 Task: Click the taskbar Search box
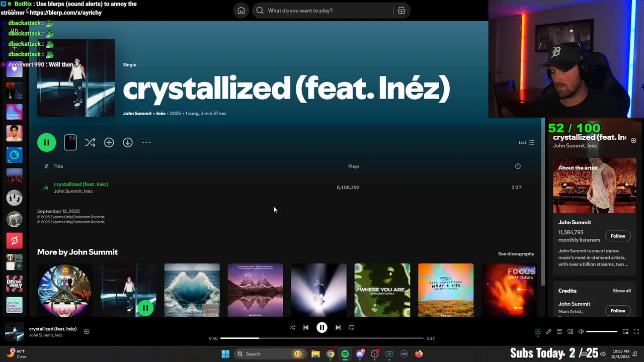click(271, 354)
